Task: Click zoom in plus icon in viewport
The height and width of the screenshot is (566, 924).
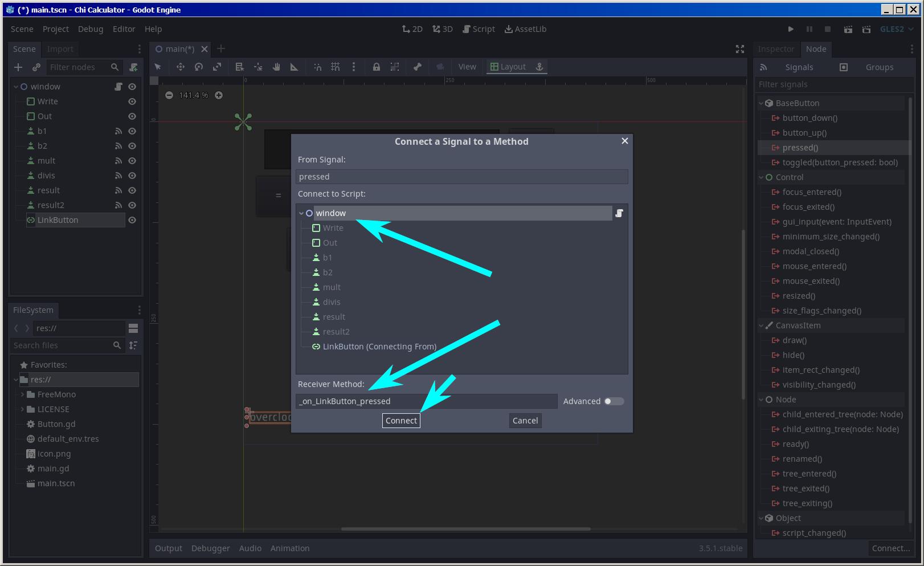Action: [219, 95]
